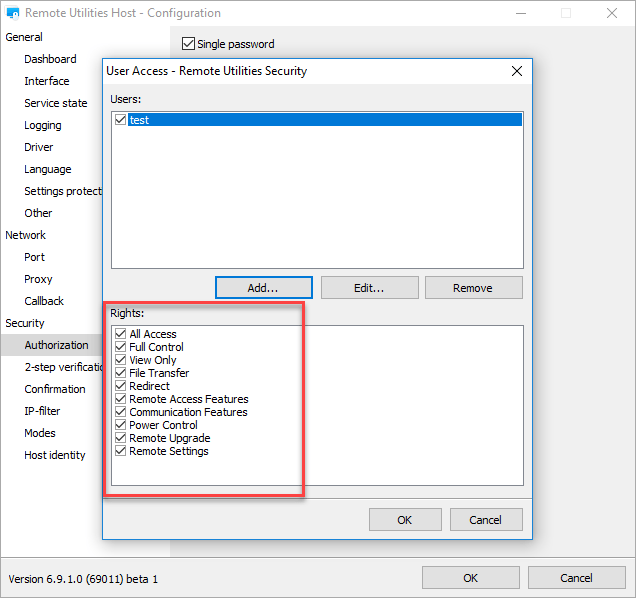Open the Proxy settings page
The image size is (636, 598).
click(x=38, y=279)
